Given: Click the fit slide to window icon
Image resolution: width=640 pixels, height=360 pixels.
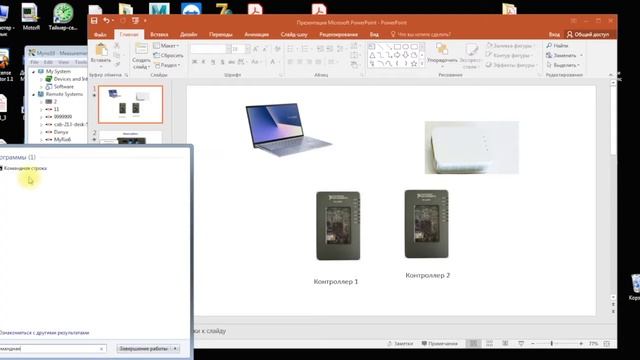Looking at the screenshot, I should click(607, 344).
